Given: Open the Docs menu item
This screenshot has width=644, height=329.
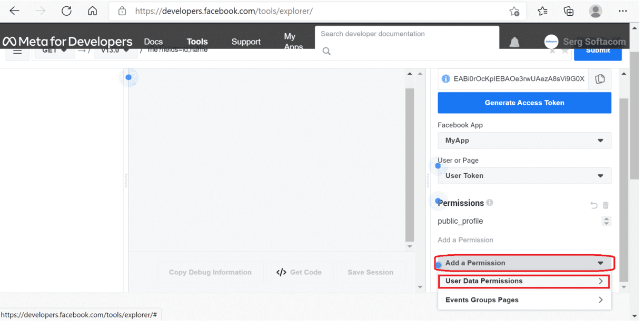Looking at the screenshot, I should point(153,42).
